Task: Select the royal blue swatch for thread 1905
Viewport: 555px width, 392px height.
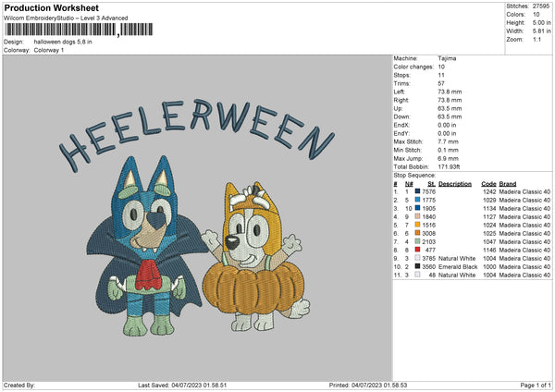Action: pyautogui.click(x=418, y=208)
